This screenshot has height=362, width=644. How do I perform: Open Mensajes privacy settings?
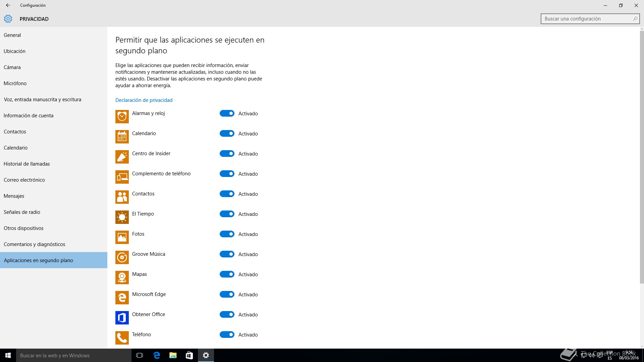[54, 196]
